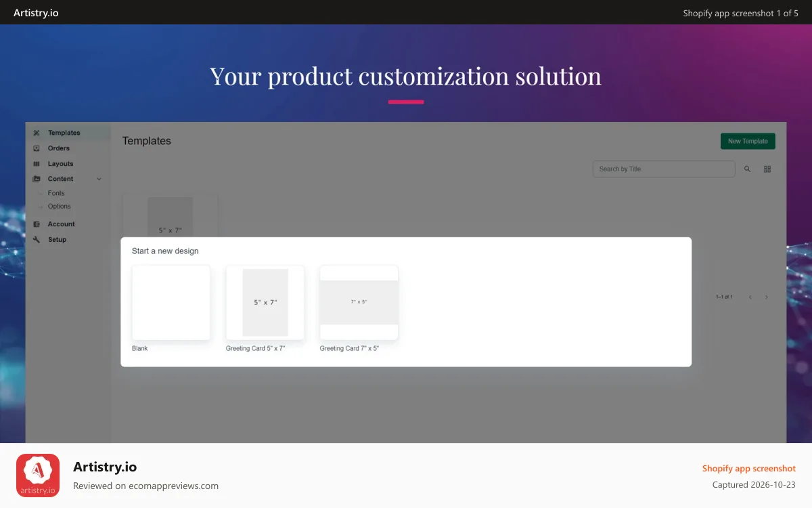The height and width of the screenshot is (508, 812).
Task: Click Artistry.io in the top bar
Action: [x=36, y=13]
